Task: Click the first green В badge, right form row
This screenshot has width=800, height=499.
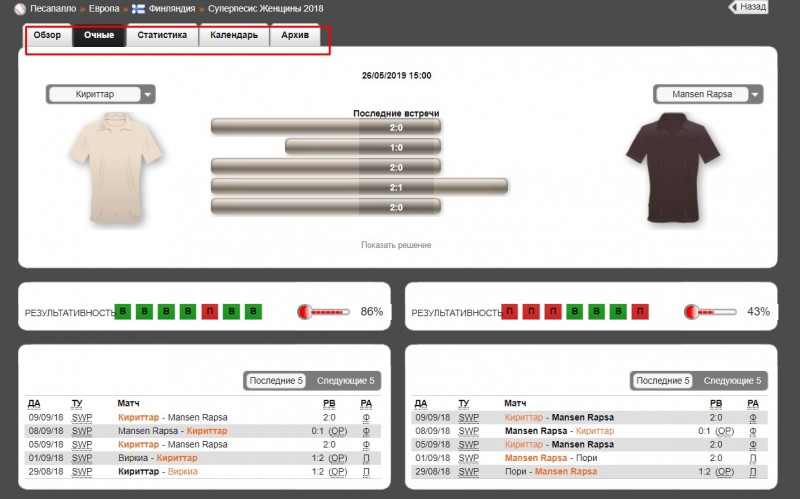Action: tap(575, 312)
